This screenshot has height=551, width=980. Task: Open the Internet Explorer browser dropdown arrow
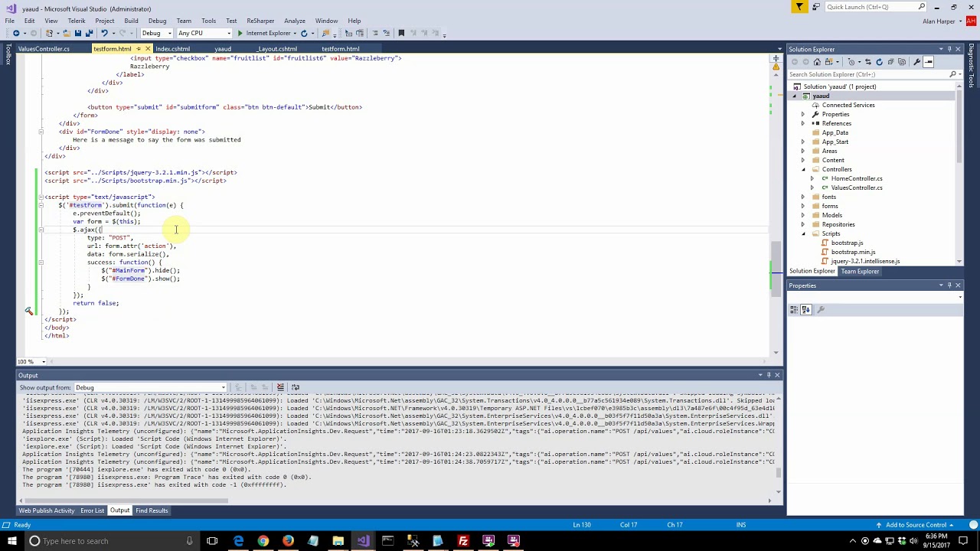[295, 33]
